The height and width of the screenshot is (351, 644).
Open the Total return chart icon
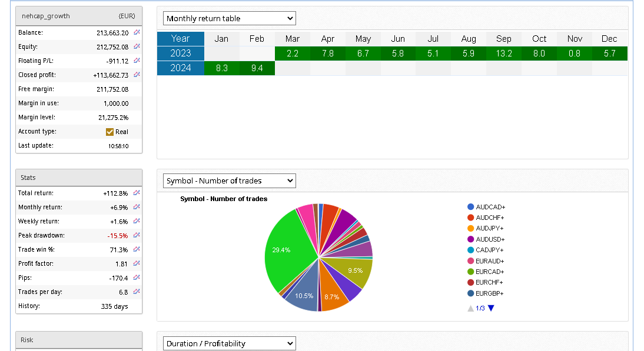(x=137, y=193)
